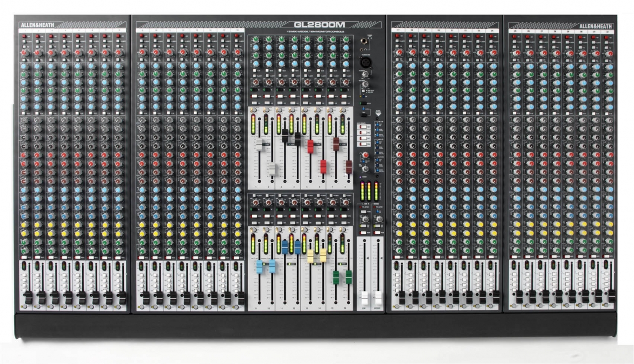Click the headphones output jack
This screenshot has height=364, width=634.
[363, 40]
